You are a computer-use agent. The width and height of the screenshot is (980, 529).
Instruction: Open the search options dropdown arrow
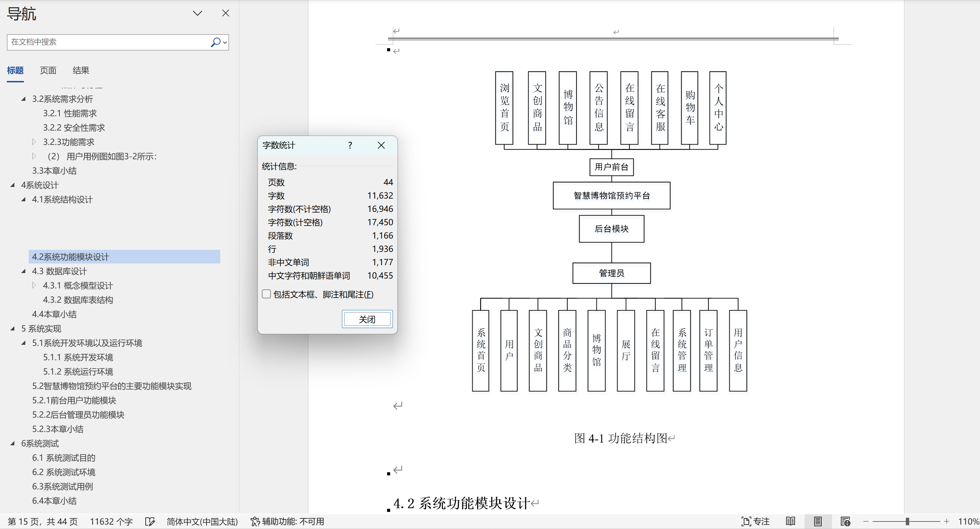(225, 43)
